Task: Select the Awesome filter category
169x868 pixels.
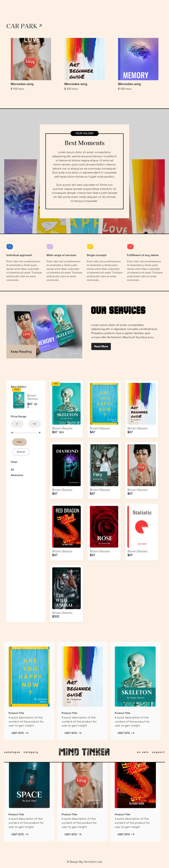Action: point(17,475)
